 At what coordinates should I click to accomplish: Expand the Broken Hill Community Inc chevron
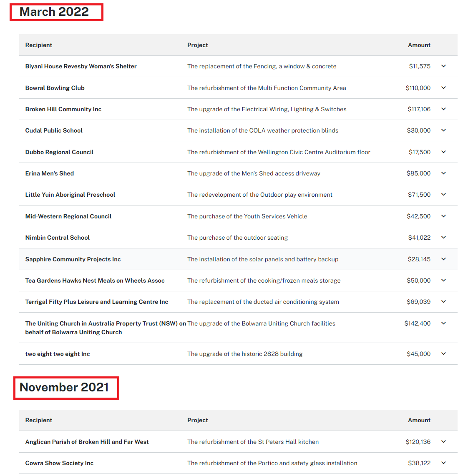click(x=443, y=109)
